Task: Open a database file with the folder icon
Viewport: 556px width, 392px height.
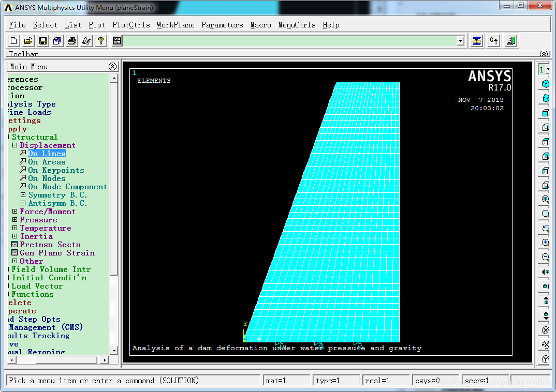Action: 28,41
